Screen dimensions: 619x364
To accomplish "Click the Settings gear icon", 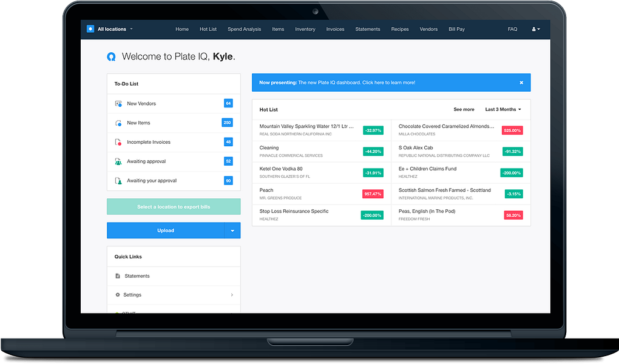I will (x=118, y=295).
